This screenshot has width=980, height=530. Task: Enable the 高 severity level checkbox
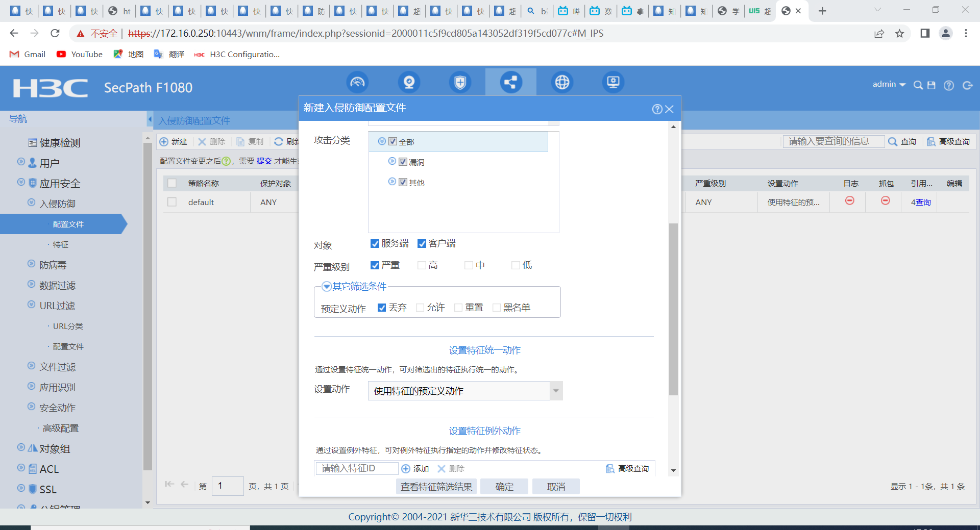click(x=422, y=265)
